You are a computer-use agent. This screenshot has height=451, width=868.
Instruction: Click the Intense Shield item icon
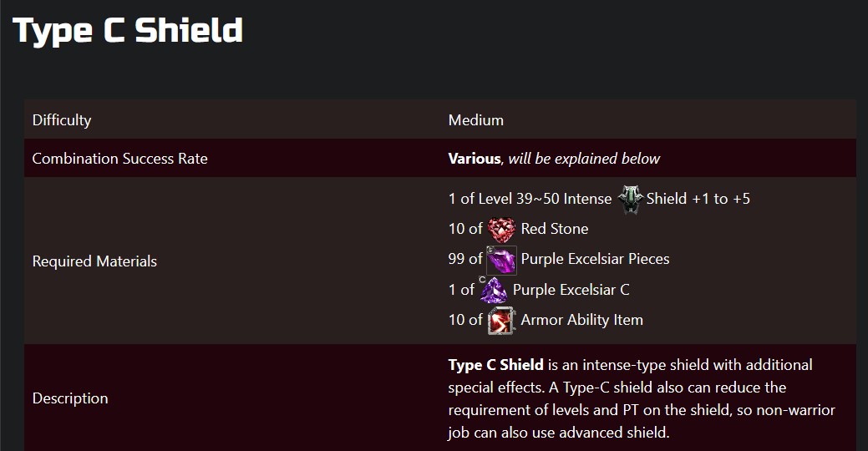click(x=629, y=200)
